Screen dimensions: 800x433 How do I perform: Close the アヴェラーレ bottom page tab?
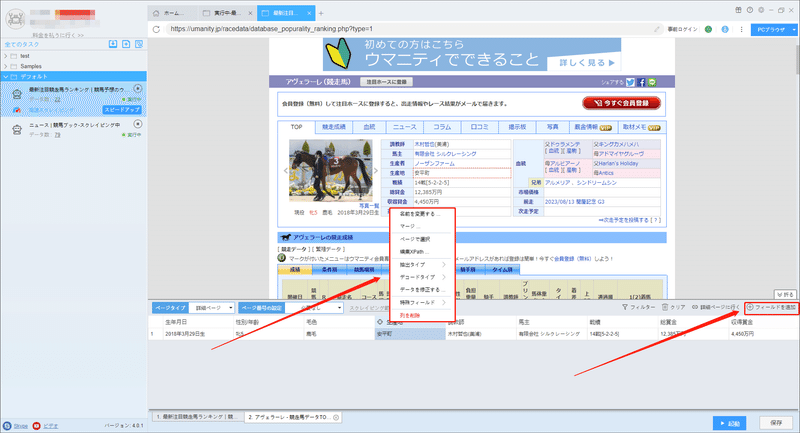tap(336, 417)
